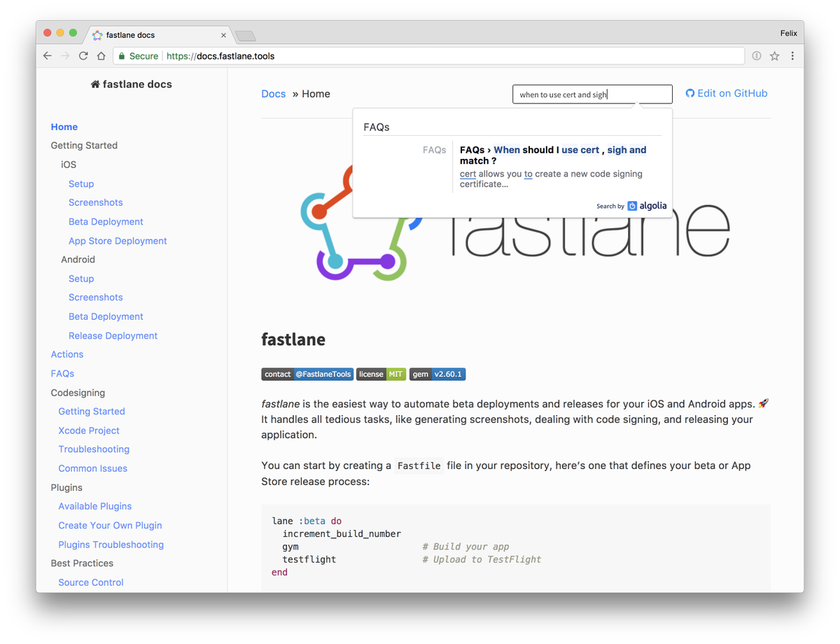Click the FAQs header in search dropdown
The height and width of the screenshot is (644, 840).
(x=377, y=127)
